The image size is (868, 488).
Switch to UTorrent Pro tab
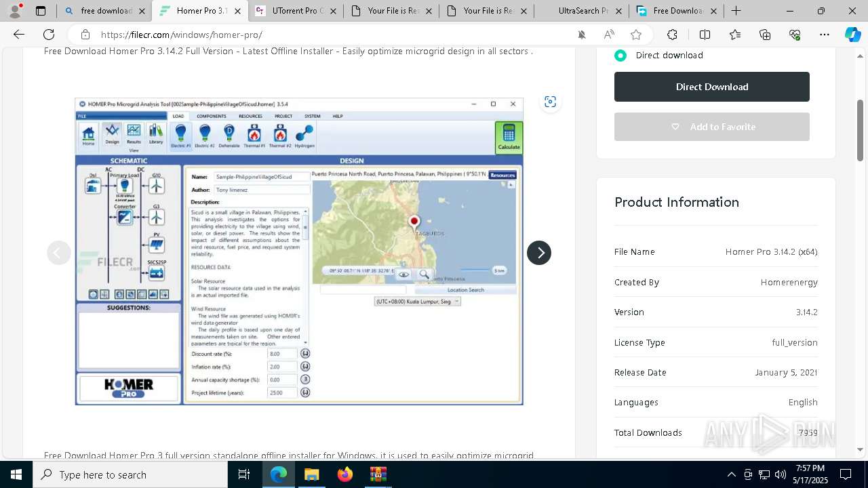click(x=296, y=11)
